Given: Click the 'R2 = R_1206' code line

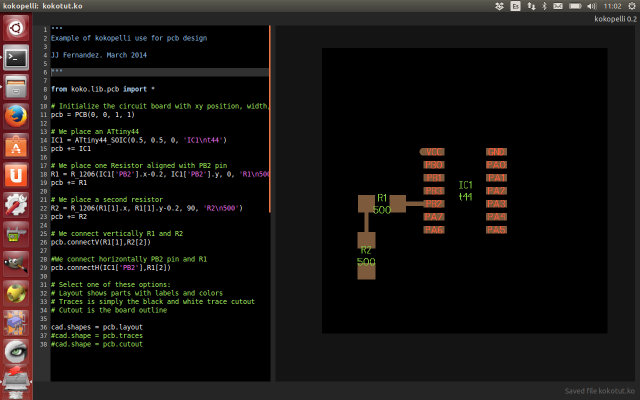Looking at the screenshot, I should coord(147,208).
